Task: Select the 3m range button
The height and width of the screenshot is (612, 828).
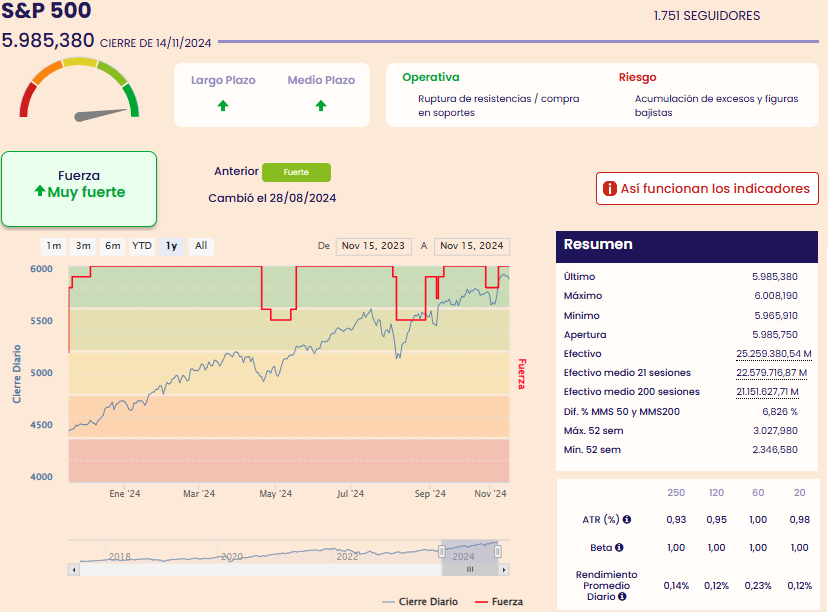Action: (83, 246)
